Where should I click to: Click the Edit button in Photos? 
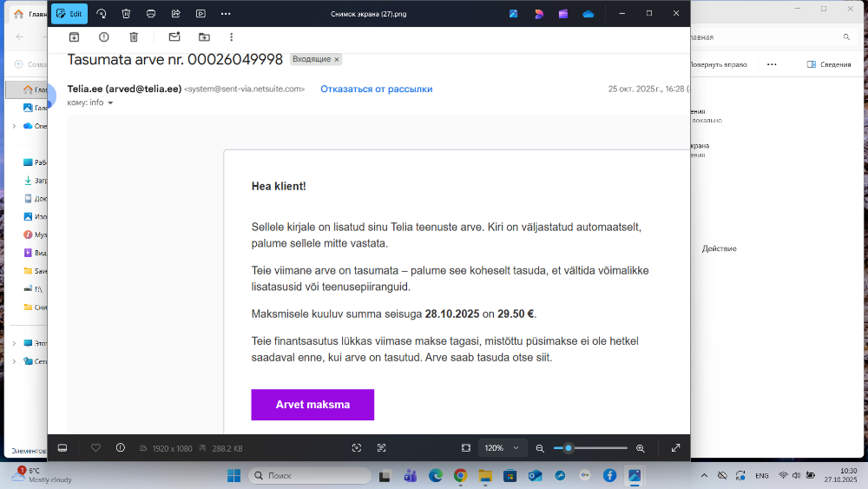(69, 14)
